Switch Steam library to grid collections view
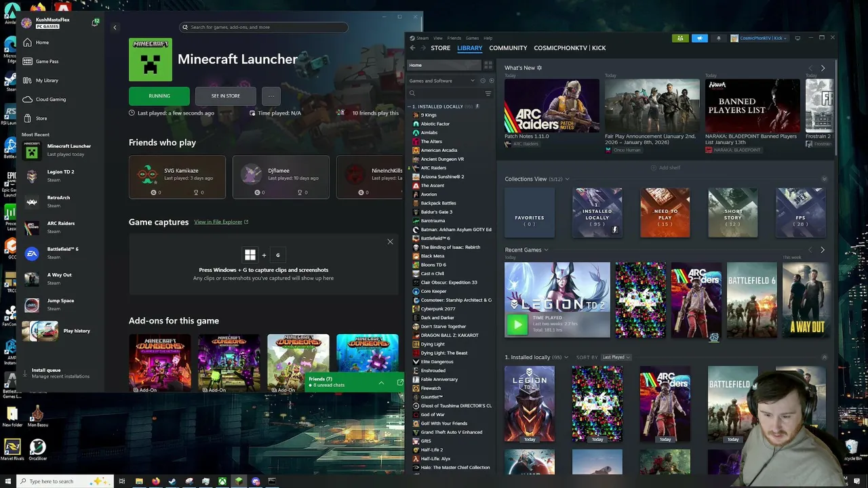The height and width of the screenshot is (488, 868). (488, 65)
